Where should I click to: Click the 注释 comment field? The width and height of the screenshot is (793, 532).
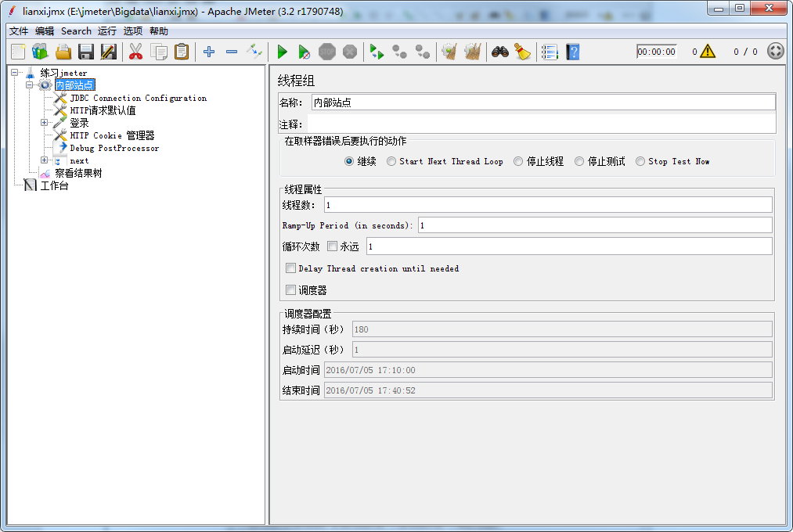[x=541, y=124]
